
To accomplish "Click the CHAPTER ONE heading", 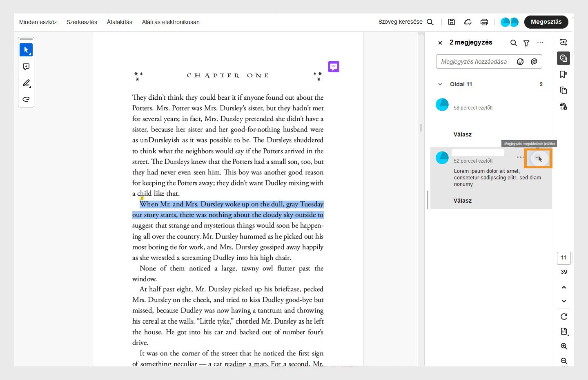I will tap(227, 76).
